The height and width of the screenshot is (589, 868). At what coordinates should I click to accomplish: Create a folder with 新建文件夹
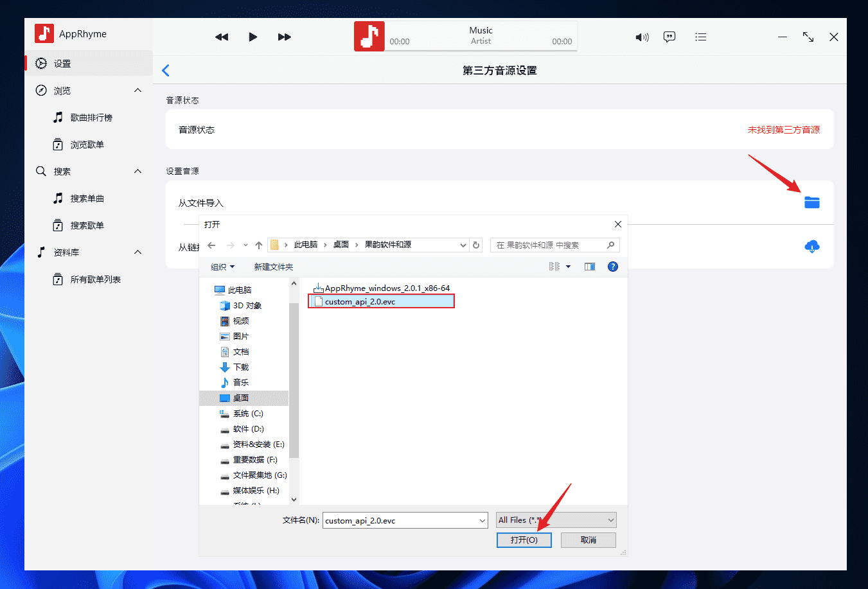pos(274,267)
